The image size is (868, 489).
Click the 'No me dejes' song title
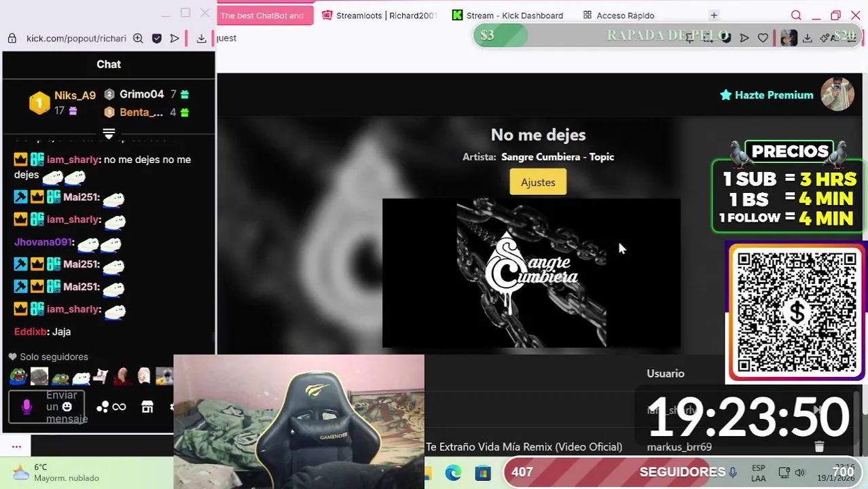pyautogui.click(x=538, y=134)
